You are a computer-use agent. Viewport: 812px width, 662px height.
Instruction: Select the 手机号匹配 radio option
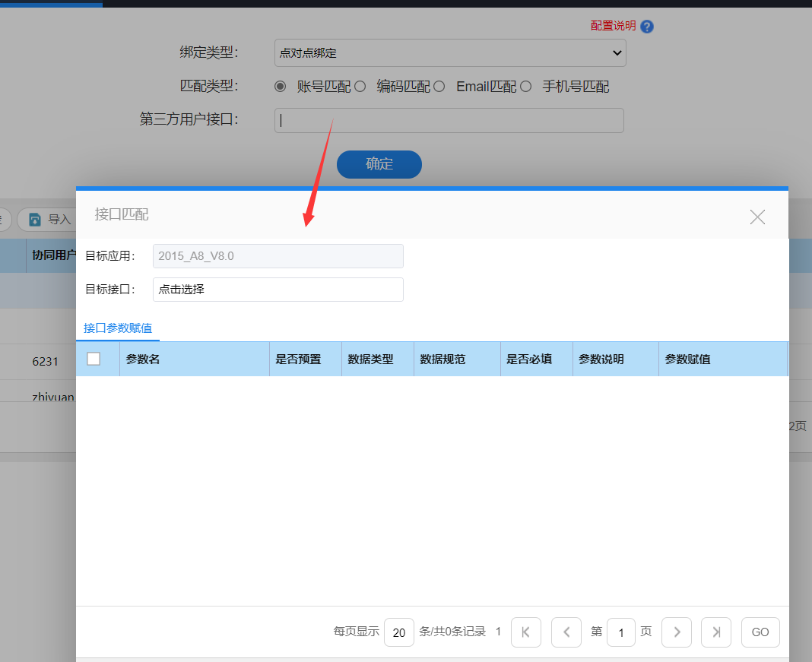(x=525, y=87)
